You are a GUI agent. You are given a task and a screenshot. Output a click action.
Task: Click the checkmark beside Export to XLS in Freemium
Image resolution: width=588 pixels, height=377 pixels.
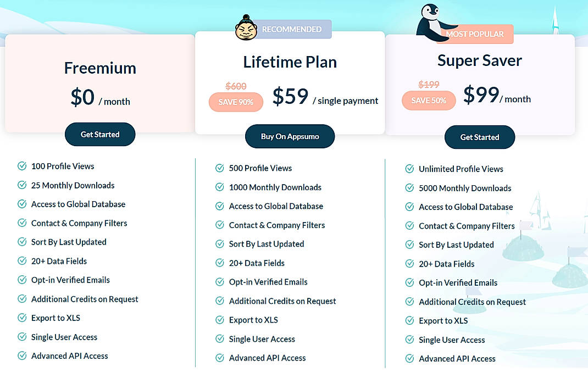click(x=23, y=318)
